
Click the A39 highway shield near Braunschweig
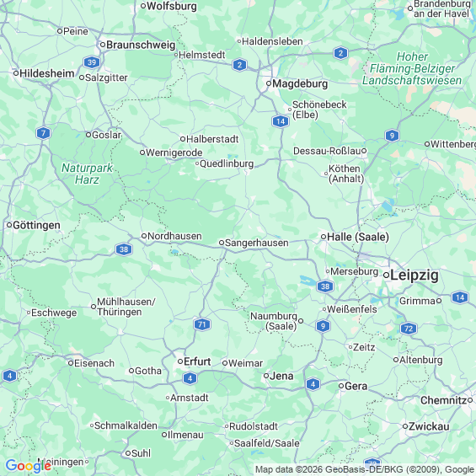point(91,62)
